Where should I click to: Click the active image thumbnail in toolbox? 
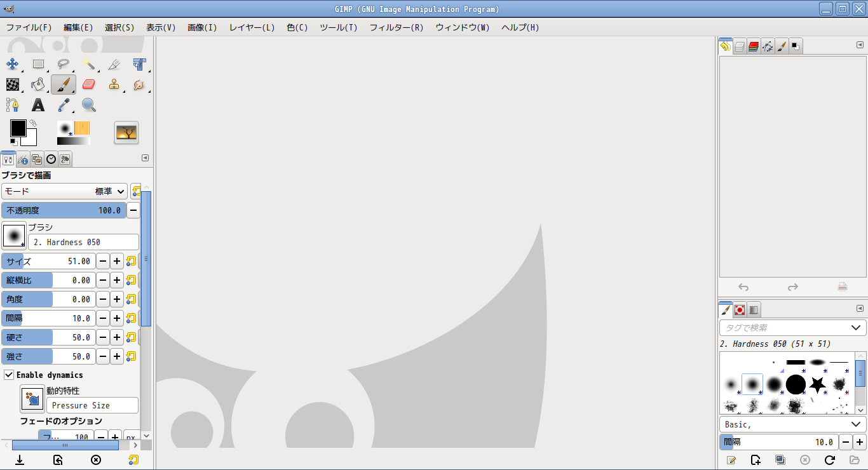126,133
